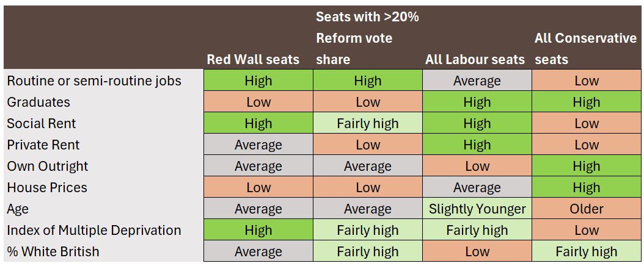This screenshot has width=644, height=266.
Task: Select the All Labour seats column header
Action: click(475, 59)
